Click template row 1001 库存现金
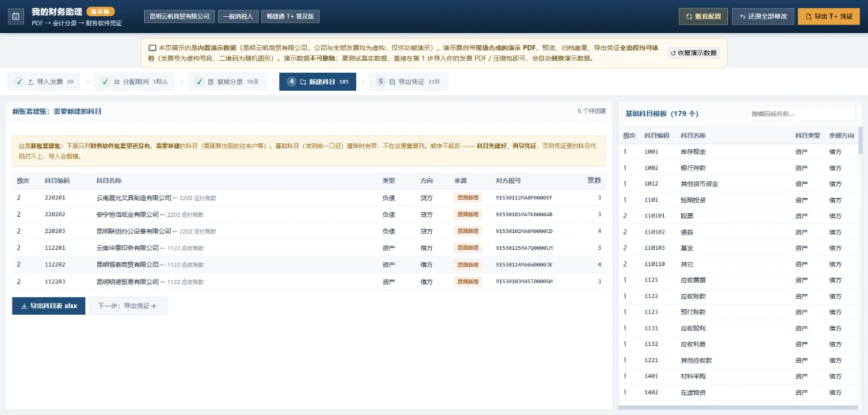 pos(738,152)
